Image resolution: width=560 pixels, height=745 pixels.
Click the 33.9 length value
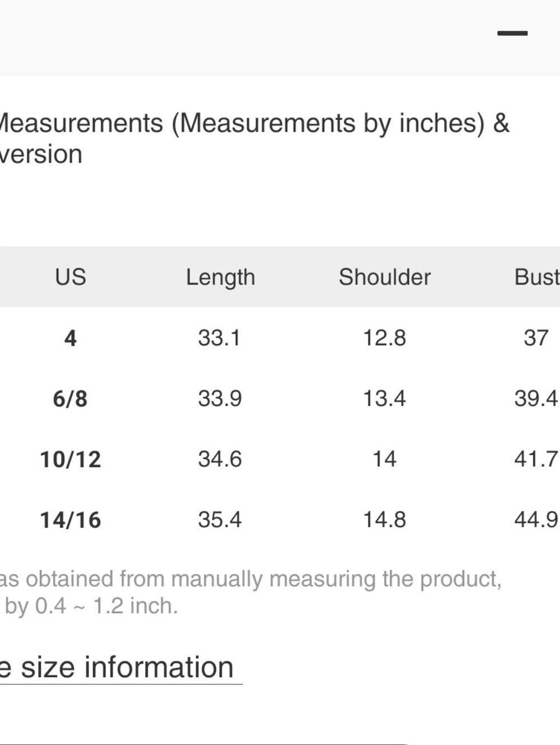[220, 398]
